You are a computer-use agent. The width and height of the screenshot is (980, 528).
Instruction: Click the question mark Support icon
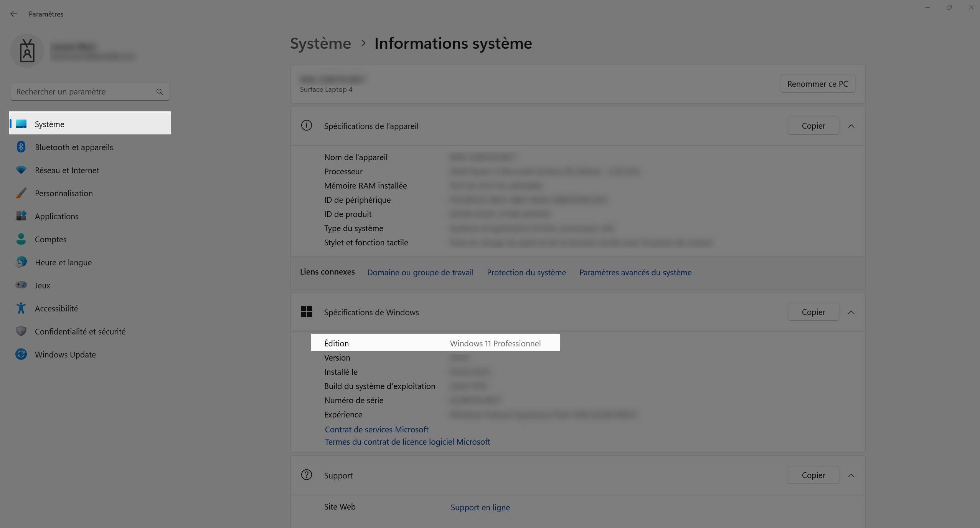307,475
